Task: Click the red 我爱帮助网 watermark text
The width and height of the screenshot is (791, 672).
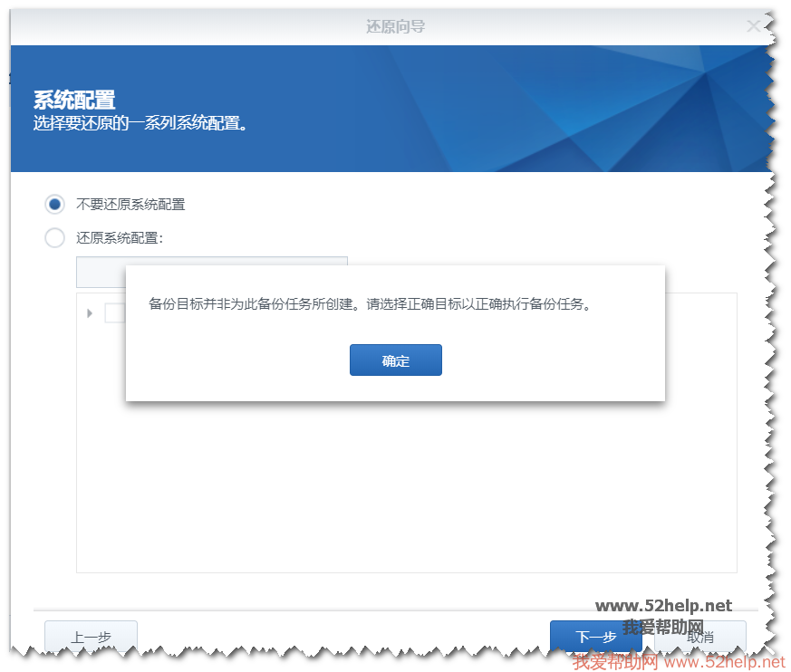Action: [614, 662]
